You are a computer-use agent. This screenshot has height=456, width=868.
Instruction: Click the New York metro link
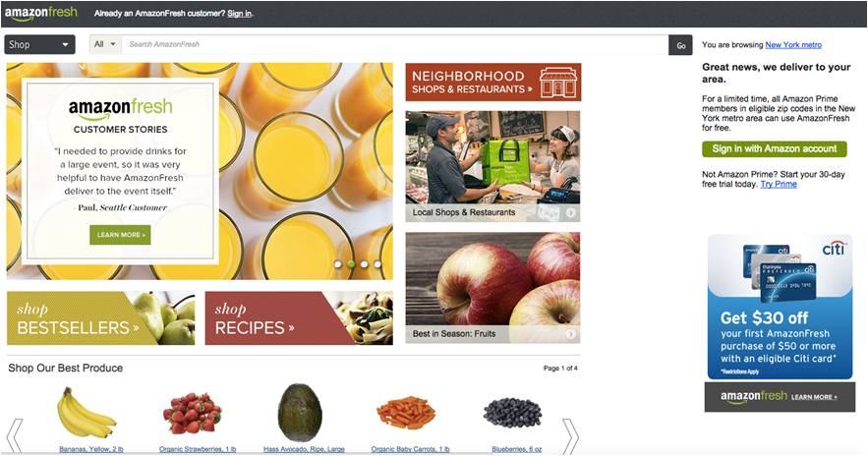tap(793, 45)
